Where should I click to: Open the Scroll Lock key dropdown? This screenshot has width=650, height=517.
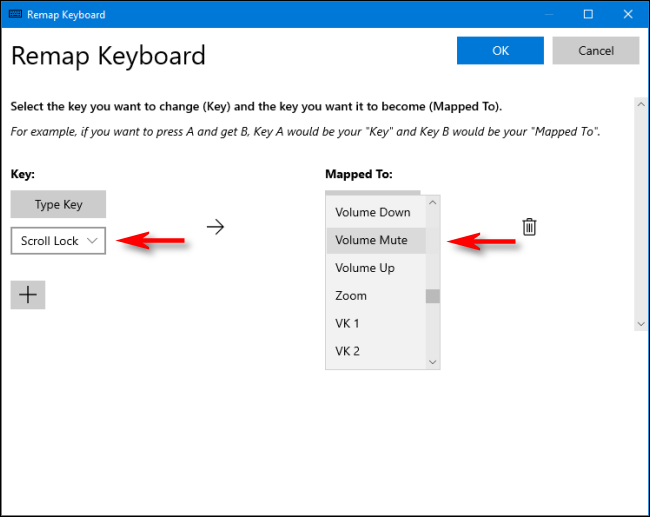coord(58,241)
